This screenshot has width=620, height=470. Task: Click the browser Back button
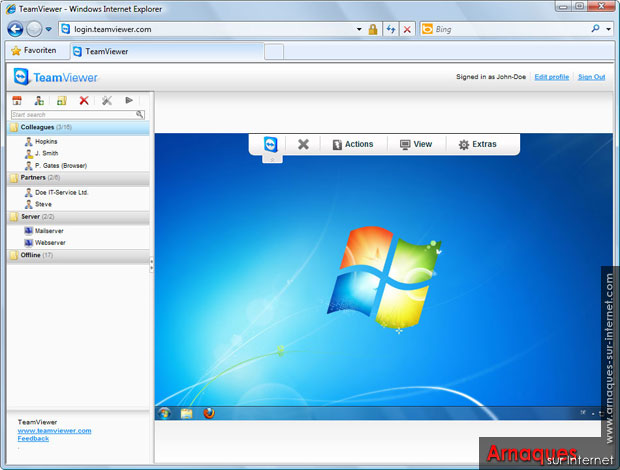point(15,29)
